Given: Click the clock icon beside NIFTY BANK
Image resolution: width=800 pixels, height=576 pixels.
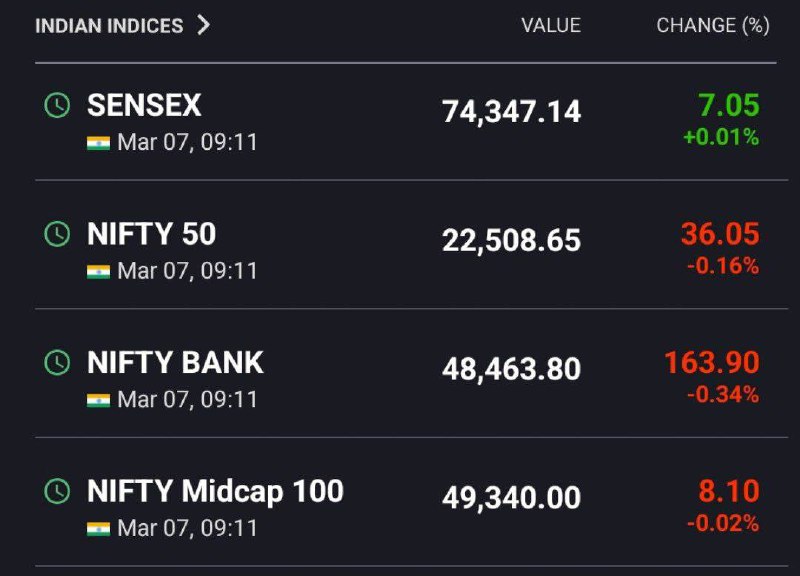Looking at the screenshot, I should point(57,363).
